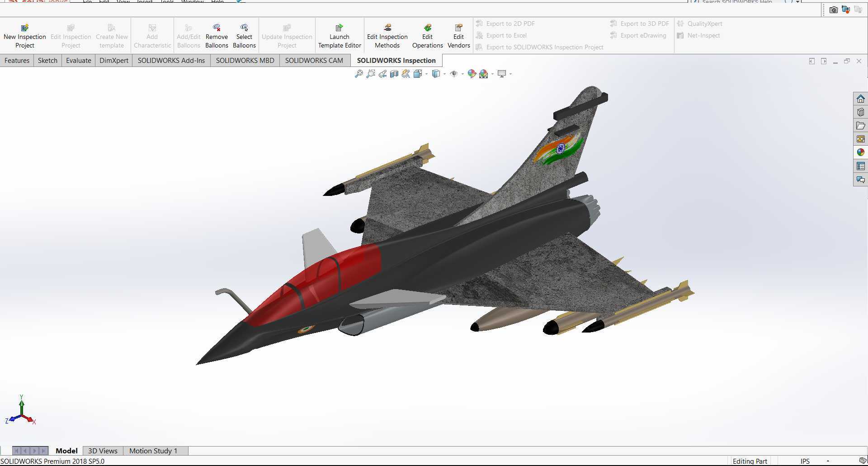
Task: Expand the View Settings dropdown arrow
Action: [x=510, y=74]
